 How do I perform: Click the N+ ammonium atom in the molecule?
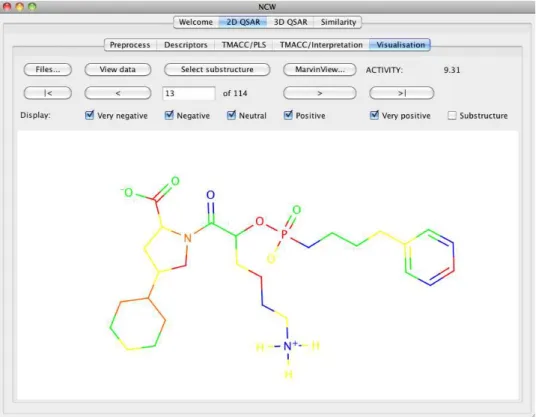click(x=289, y=346)
